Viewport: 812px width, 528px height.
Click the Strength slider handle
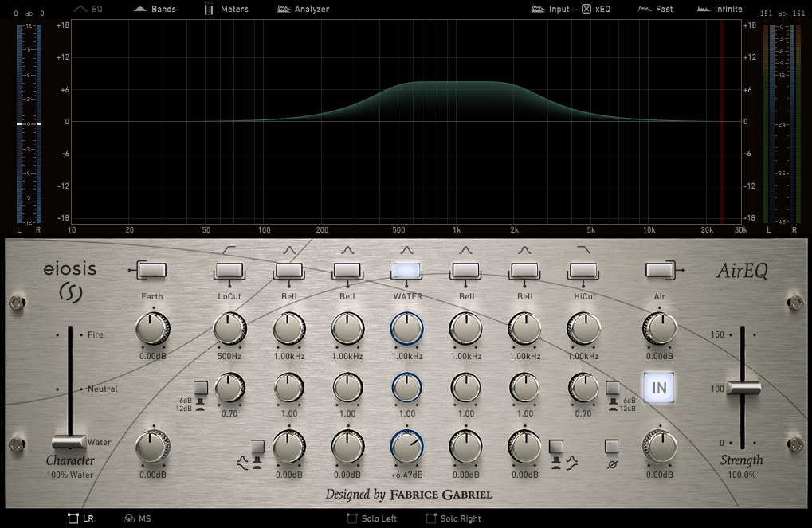pos(743,388)
